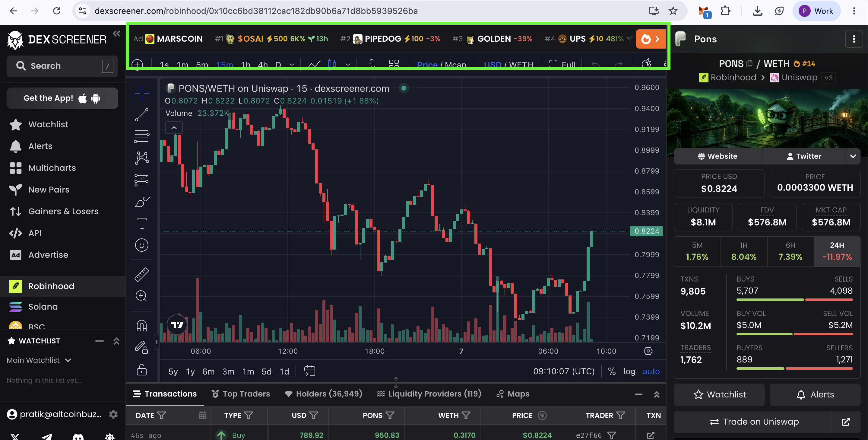Image resolution: width=868 pixels, height=440 pixels.
Task: Click the calendar icon in DATE column
Action: coord(202,415)
